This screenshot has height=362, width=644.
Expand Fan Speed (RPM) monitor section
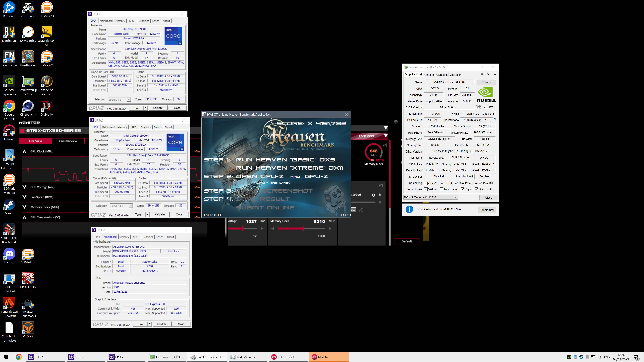coord(24,197)
